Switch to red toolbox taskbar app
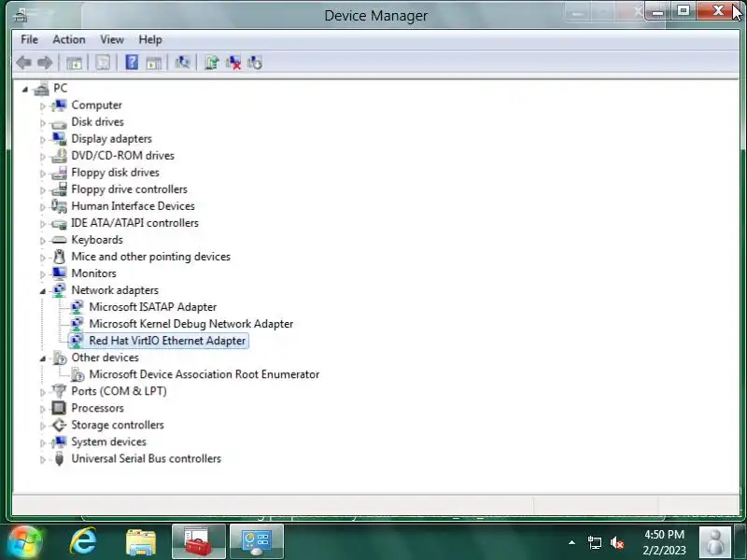 click(199, 541)
